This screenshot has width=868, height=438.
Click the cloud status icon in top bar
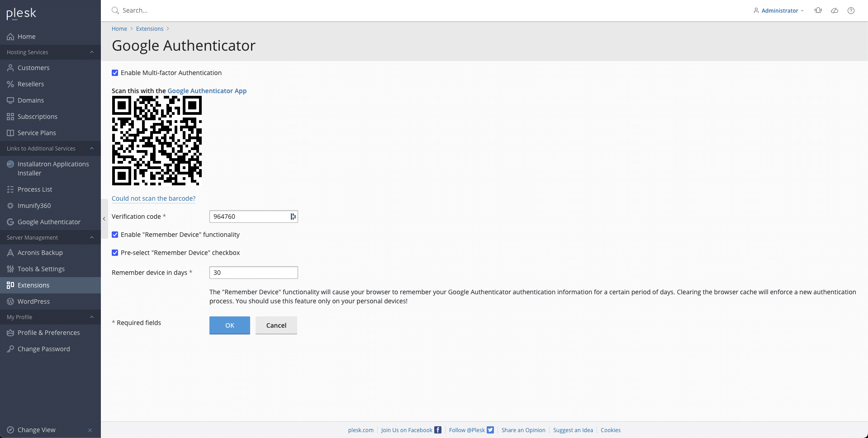click(835, 10)
